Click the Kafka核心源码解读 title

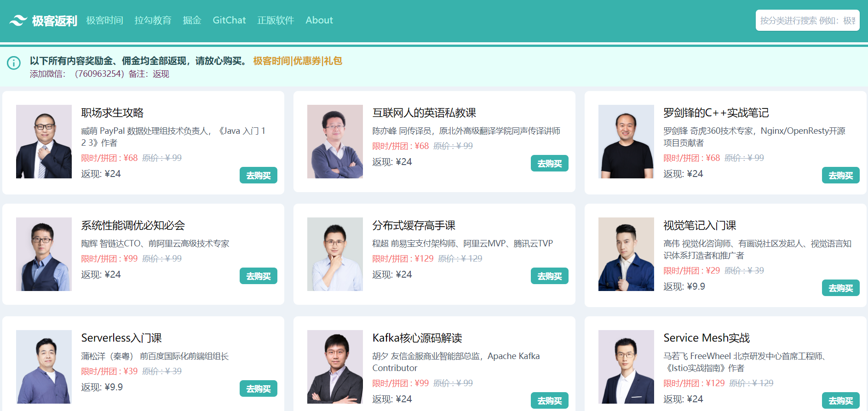(417, 338)
